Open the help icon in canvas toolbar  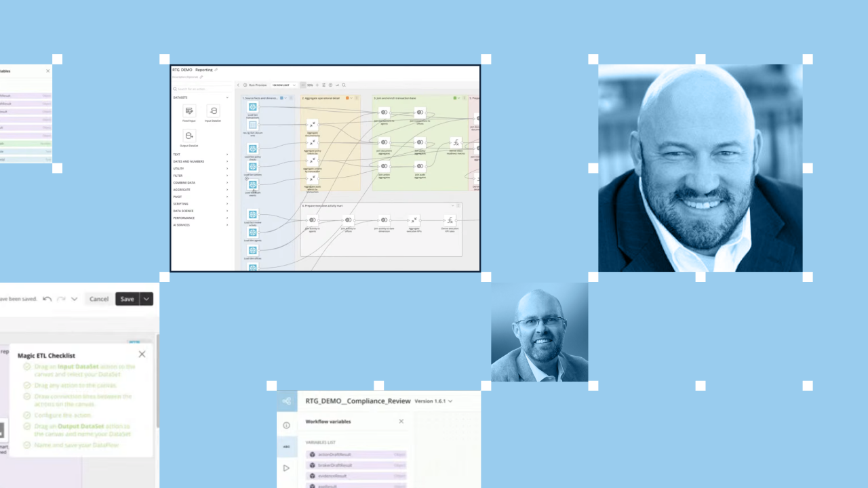pyautogui.click(x=330, y=85)
